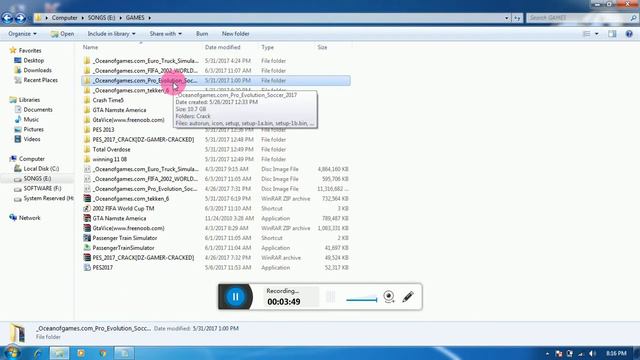Open Share with dropdown
640x360 pixels.
point(165,34)
